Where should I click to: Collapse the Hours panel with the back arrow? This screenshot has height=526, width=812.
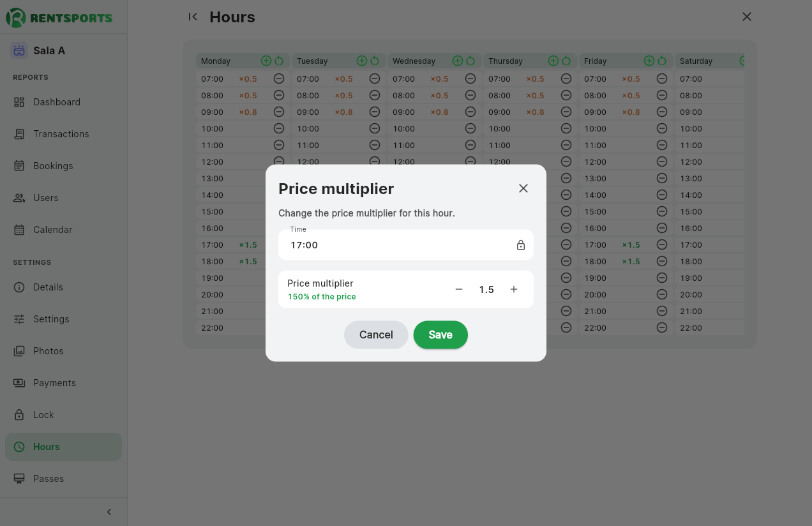click(x=193, y=17)
